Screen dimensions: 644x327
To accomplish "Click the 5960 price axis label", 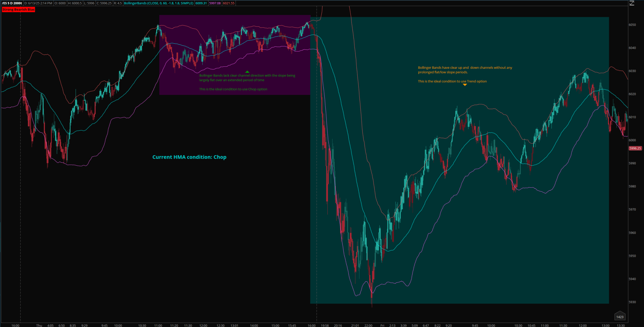I will click(x=632, y=233).
